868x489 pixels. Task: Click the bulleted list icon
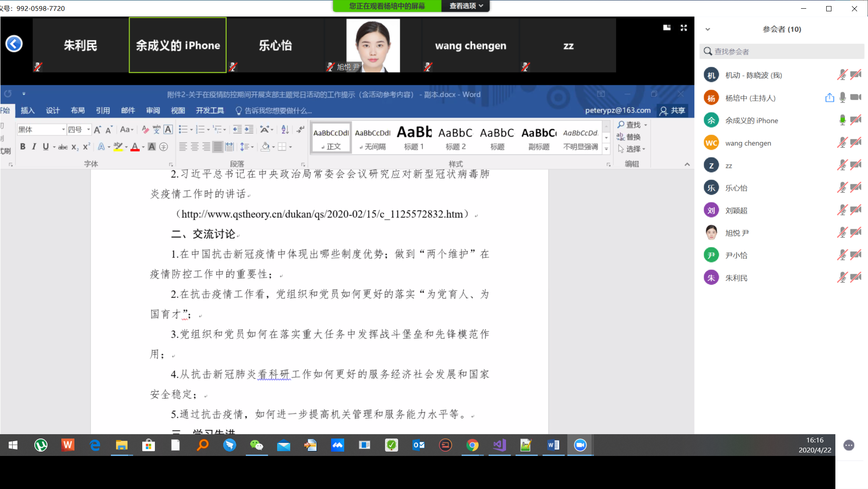point(183,130)
